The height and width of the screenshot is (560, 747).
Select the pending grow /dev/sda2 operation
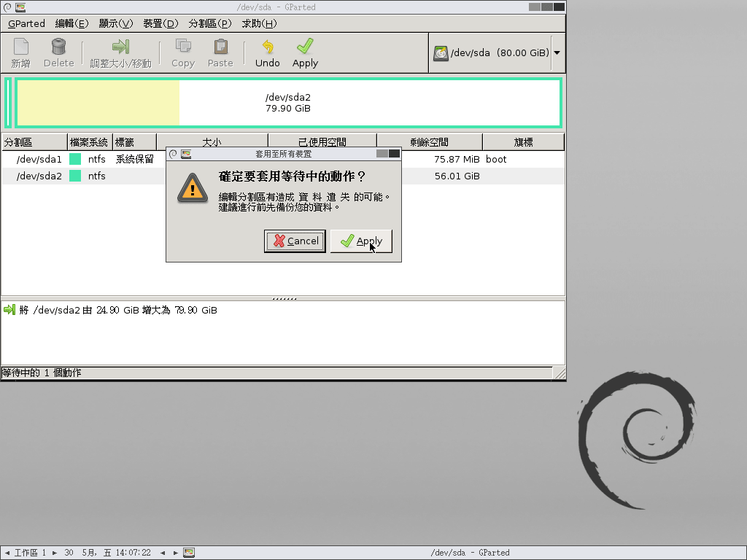click(117, 310)
